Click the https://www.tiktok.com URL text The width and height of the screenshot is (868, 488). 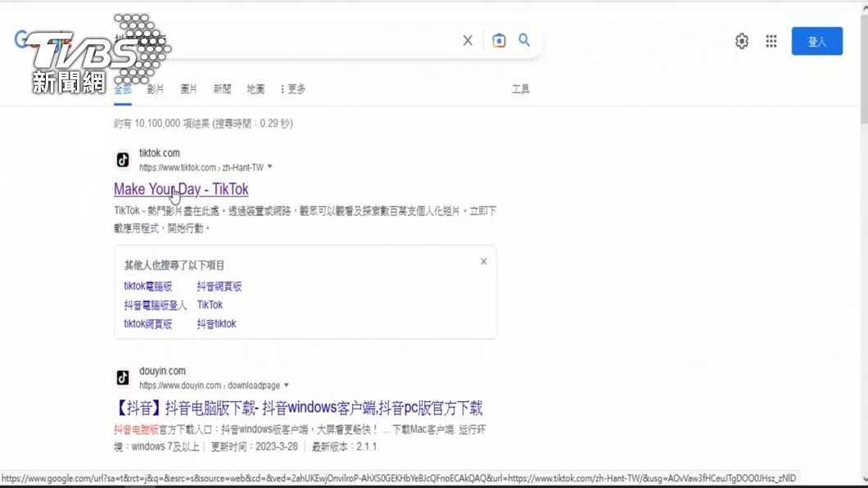point(177,168)
